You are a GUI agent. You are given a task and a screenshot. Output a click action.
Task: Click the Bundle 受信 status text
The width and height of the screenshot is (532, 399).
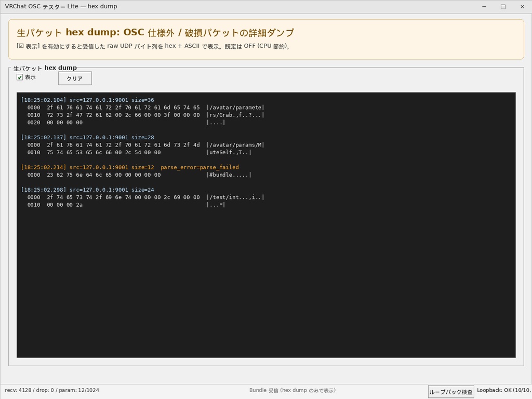coord(292,390)
